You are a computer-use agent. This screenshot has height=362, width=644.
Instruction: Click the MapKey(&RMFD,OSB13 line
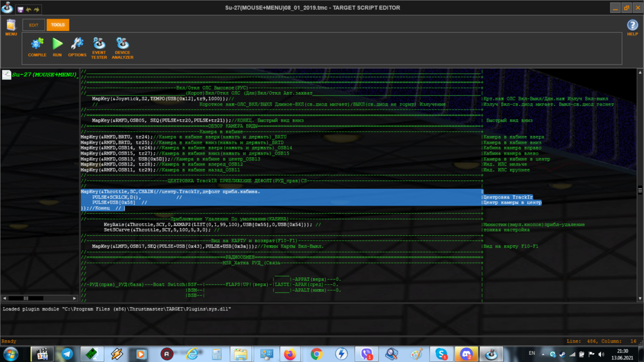tap(171, 158)
